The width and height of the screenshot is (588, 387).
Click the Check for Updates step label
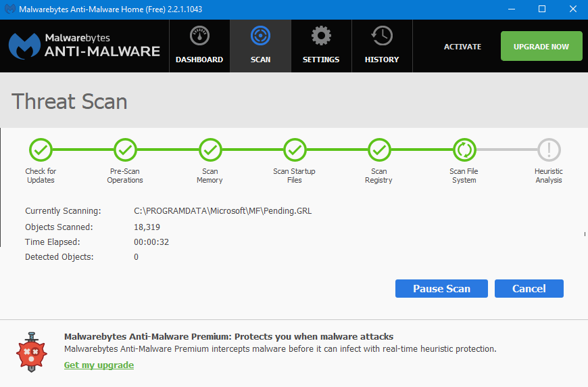tap(41, 176)
